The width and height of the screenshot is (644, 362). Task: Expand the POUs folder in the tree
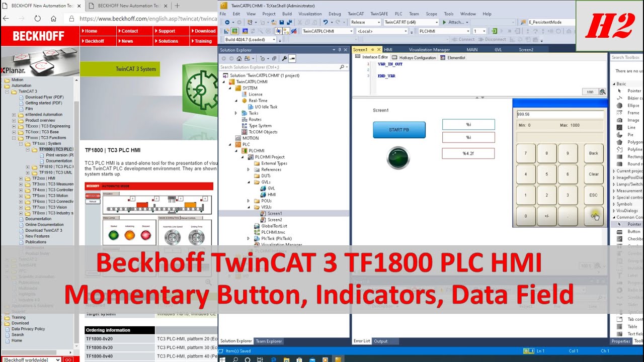click(249, 201)
